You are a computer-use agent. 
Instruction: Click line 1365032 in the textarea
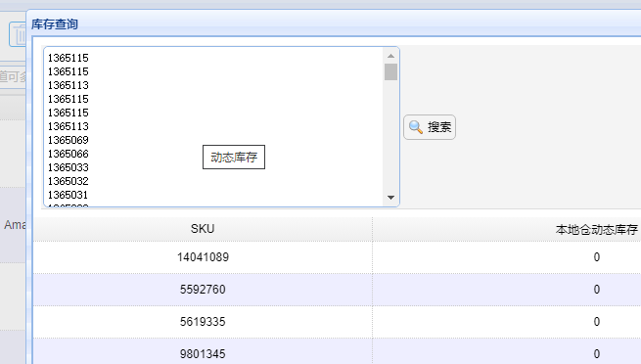68,181
